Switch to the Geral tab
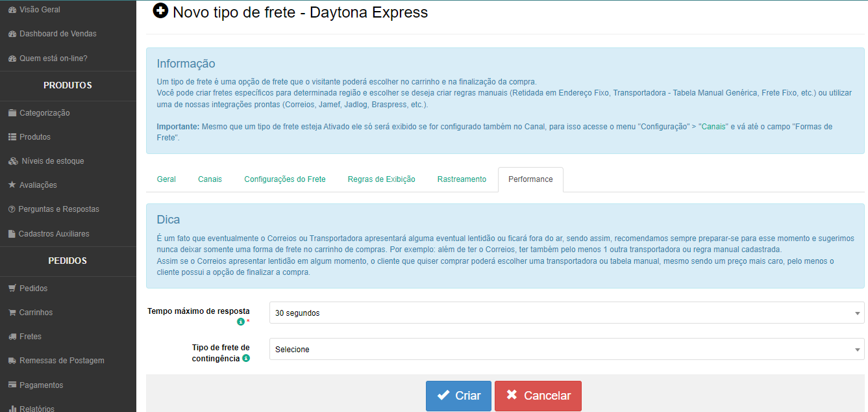This screenshot has width=868, height=412. click(x=166, y=179)
